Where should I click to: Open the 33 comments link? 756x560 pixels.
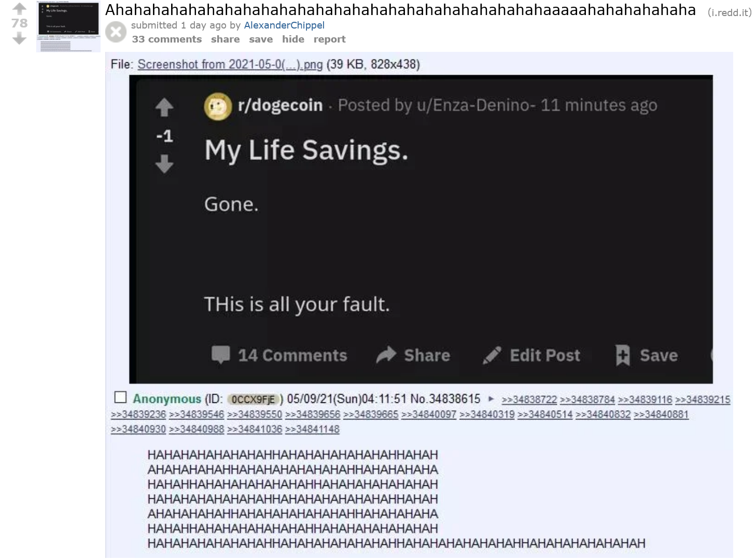[167, 39]
